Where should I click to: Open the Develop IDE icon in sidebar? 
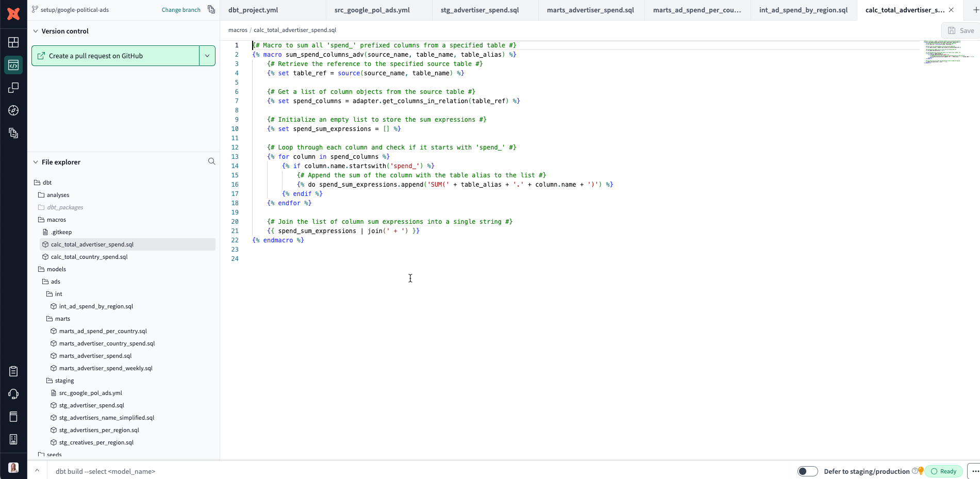tap(13, 65)
